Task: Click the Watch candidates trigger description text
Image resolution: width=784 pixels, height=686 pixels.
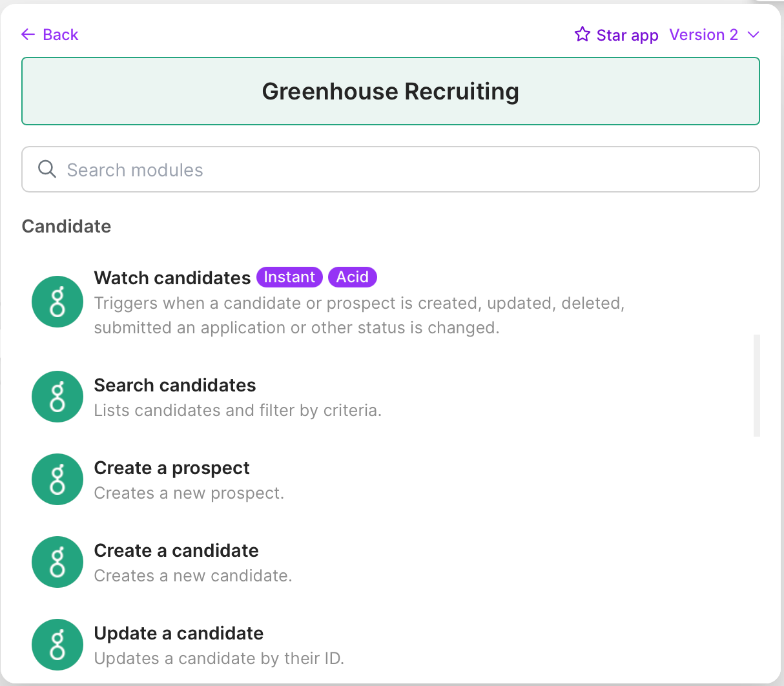Action: (359, 315)
